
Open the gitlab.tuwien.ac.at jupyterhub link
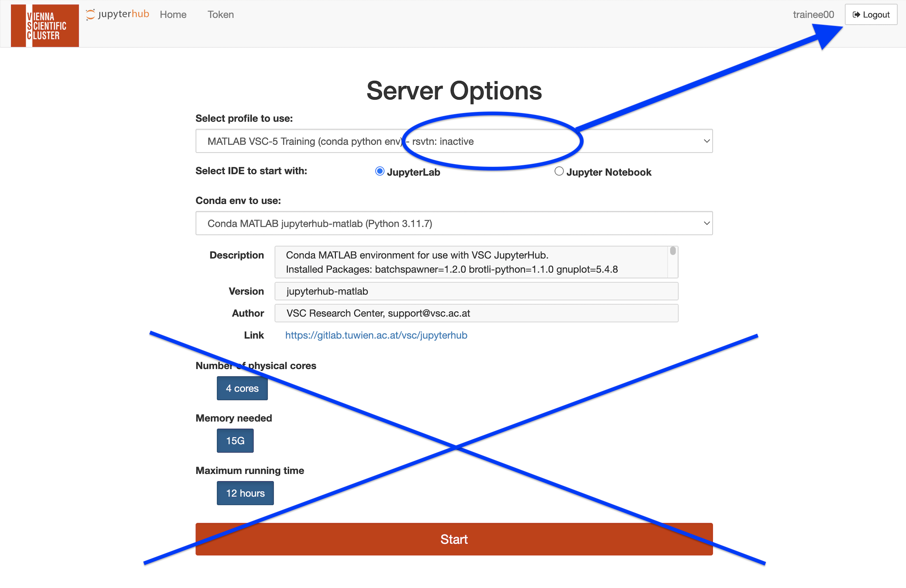(376, 335)
